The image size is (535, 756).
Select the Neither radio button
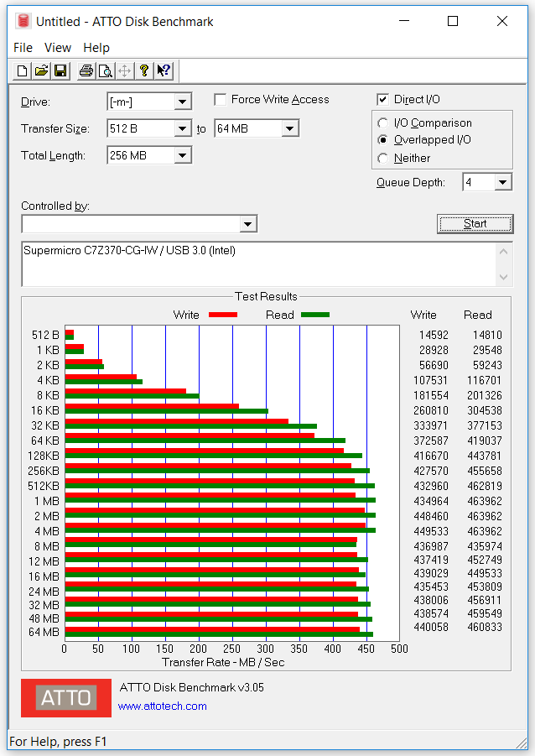[x=382, y=158]
